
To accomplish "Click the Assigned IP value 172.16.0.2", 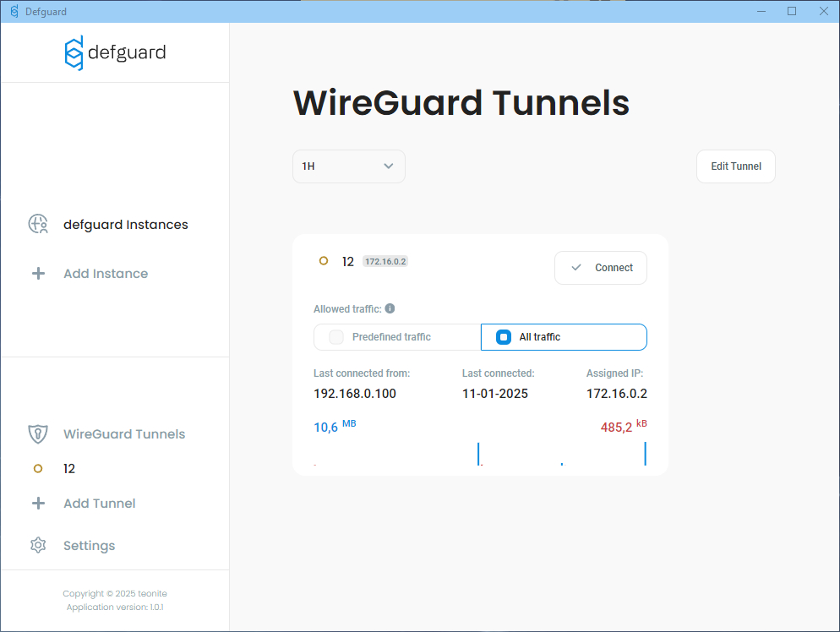I will point(617,394).
